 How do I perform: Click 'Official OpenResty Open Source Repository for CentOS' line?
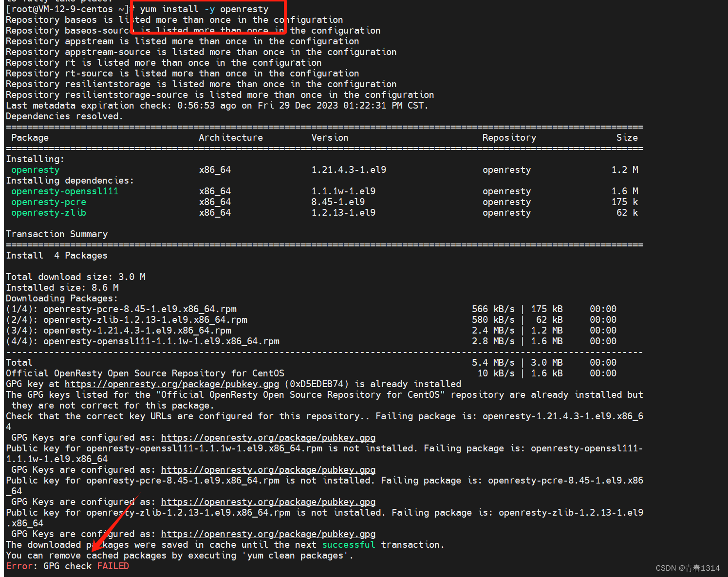[311, 373]
